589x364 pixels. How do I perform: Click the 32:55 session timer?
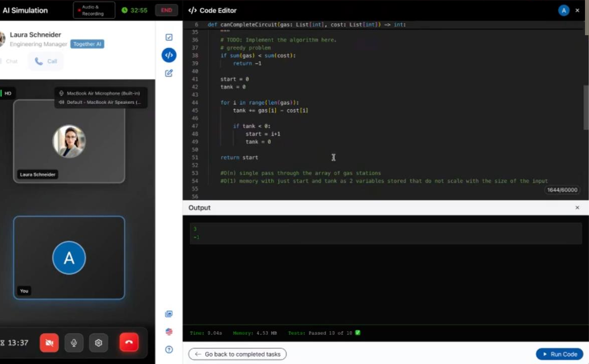coord(134,10)
